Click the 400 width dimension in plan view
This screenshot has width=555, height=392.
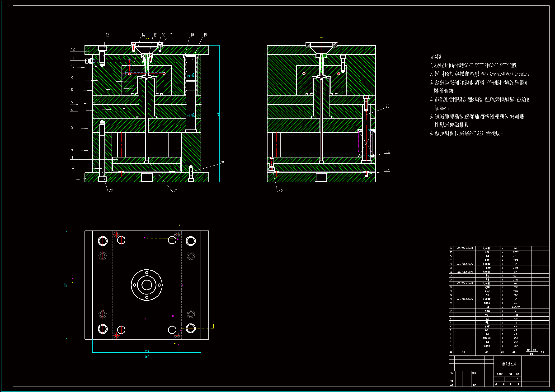[x=147, y=356]
